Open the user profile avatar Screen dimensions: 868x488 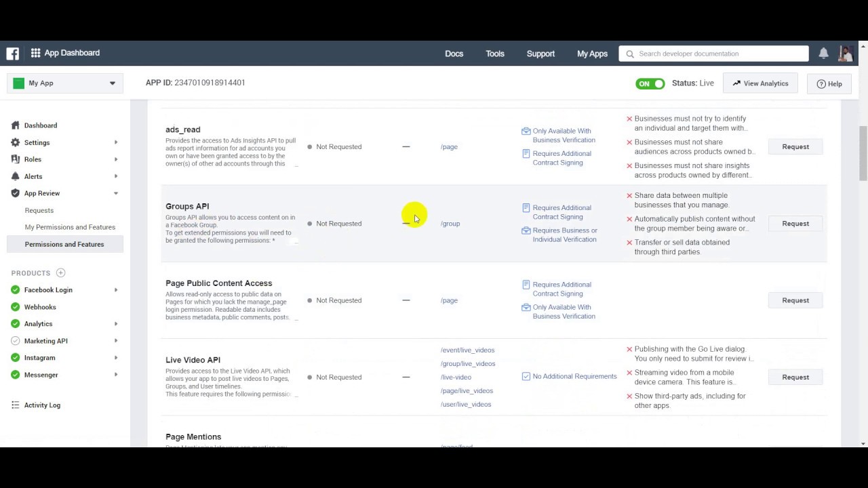(x=846, y=54)
